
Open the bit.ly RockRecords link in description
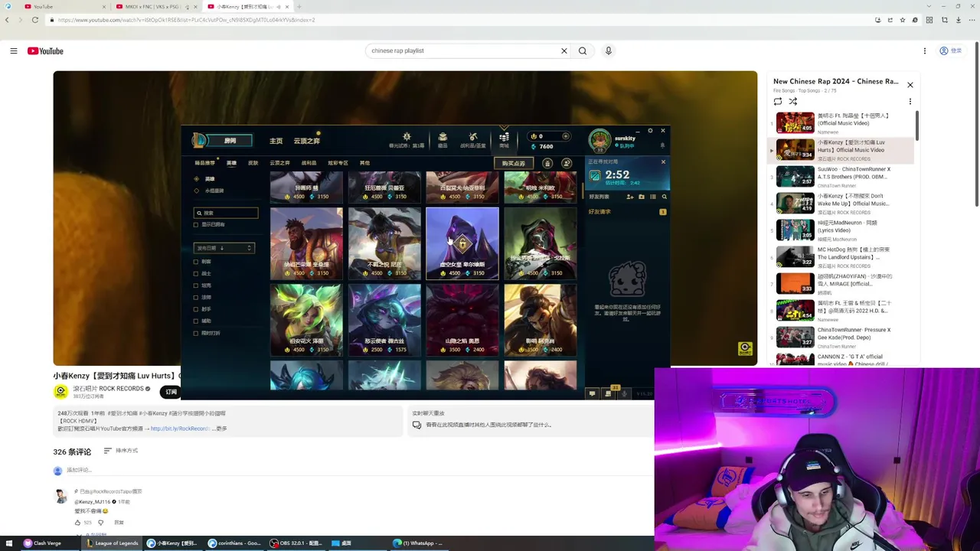tap(180, 429)
